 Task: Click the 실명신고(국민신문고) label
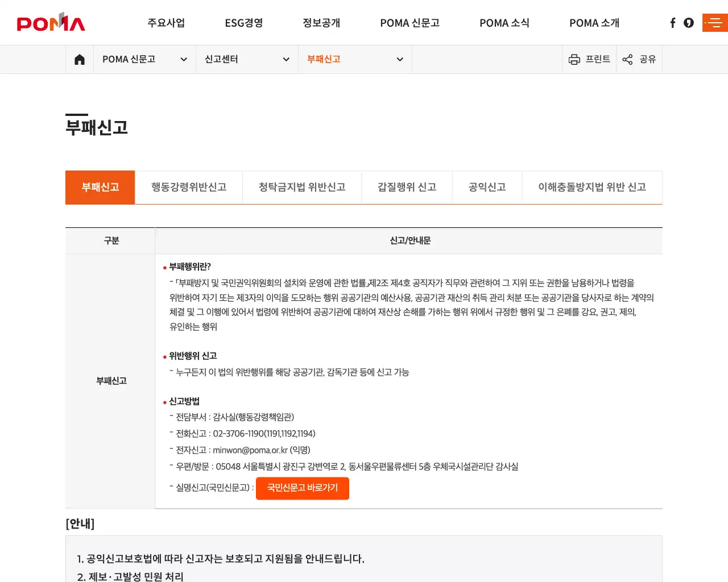214,488
